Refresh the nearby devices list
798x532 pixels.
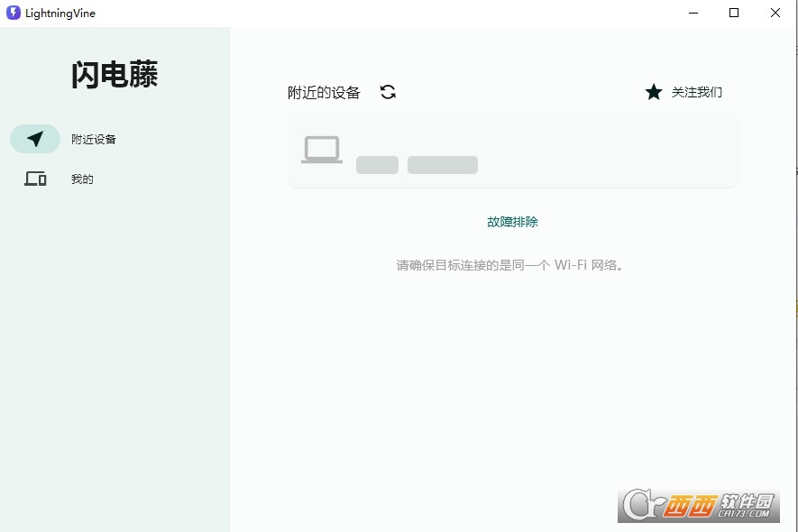point(388,92)
